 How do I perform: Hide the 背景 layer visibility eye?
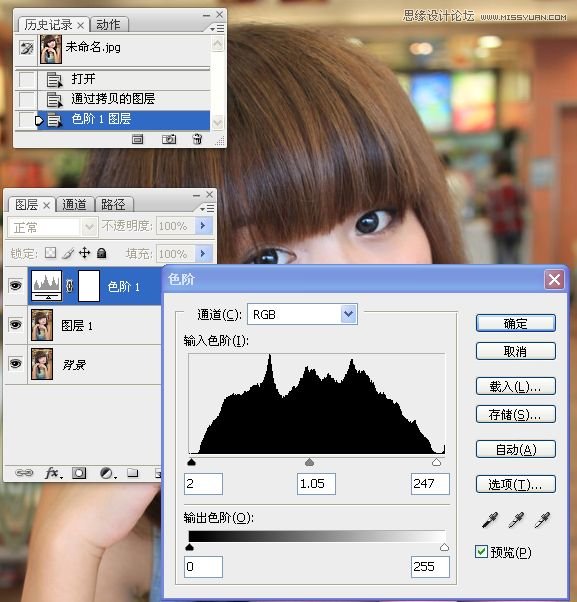pyautogui.click(x=15, y=364)
